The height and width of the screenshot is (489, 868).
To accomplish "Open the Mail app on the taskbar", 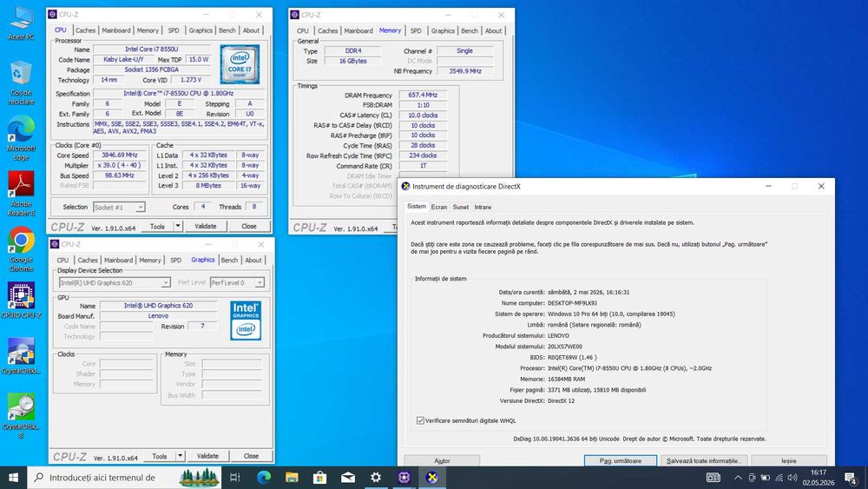I will (348, 478).
